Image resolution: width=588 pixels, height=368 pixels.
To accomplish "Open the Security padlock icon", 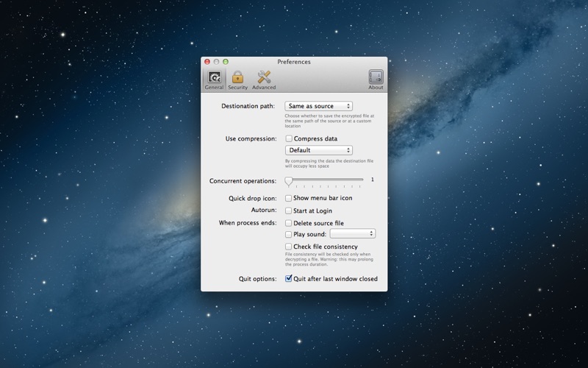I will tap(237, 77).
